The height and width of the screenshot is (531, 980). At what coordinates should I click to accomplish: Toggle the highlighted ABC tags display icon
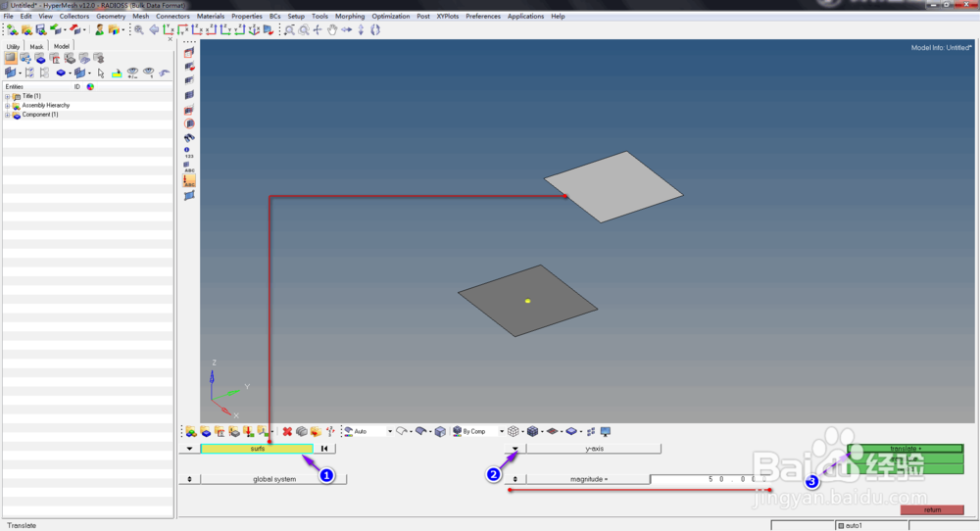[189, 180]
